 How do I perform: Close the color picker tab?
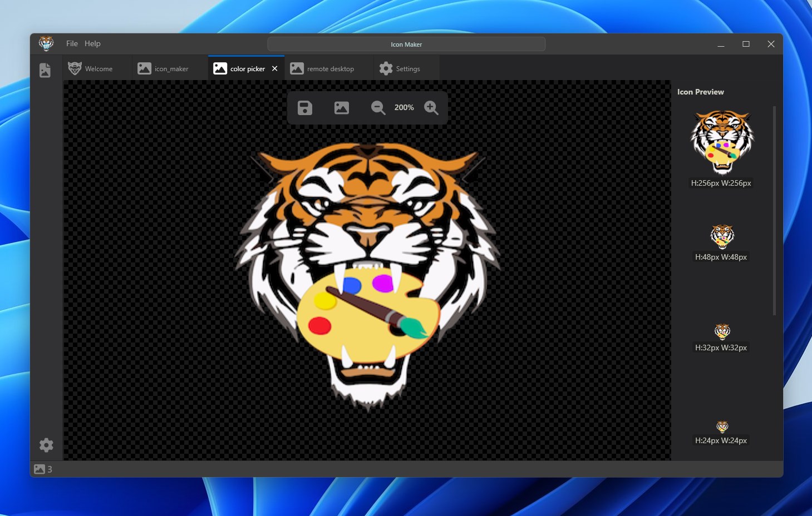coord(274,68)
